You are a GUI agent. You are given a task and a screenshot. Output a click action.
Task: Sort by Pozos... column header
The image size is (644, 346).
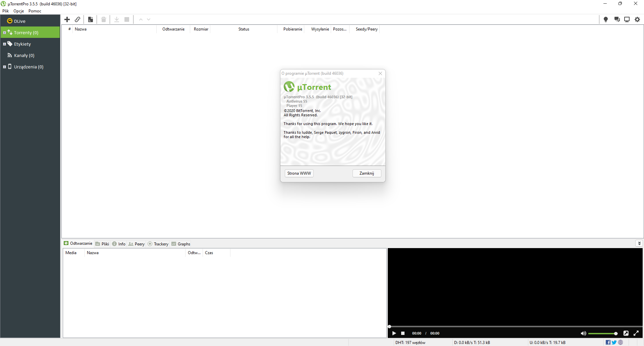pyautogui.click(x=340, y=29)
